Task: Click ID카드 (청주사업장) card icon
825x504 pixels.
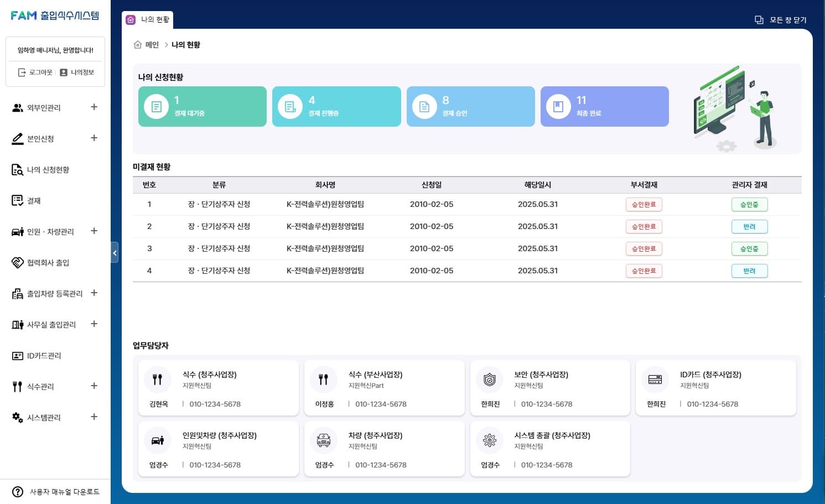Action: tap(655, 380)
